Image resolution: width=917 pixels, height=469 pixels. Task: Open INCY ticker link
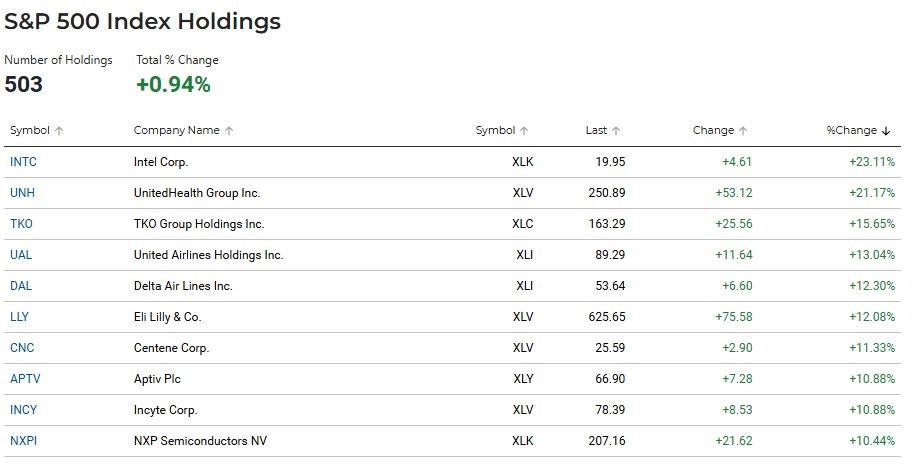pos(23,410)
